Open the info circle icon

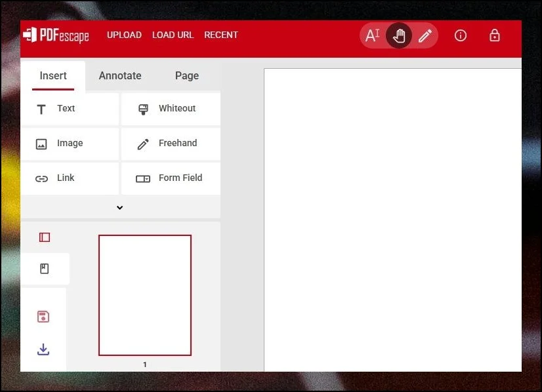coord(461,35)
